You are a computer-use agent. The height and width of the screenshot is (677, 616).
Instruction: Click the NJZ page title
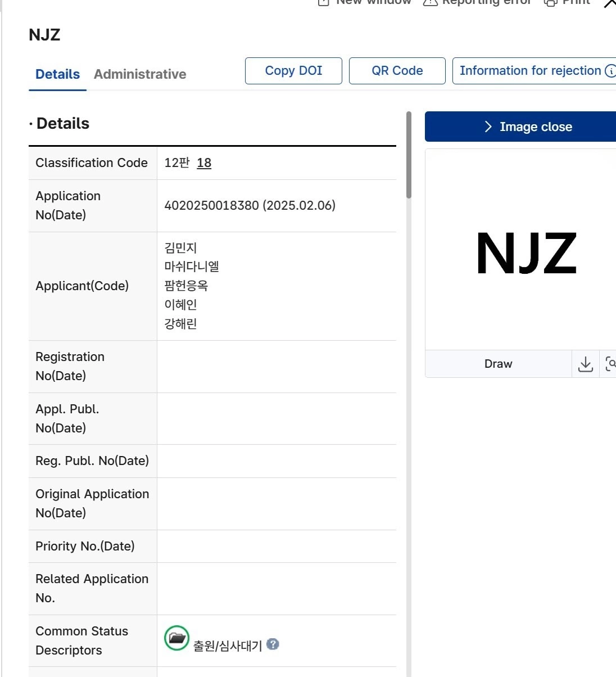click(x=44, y=35)
